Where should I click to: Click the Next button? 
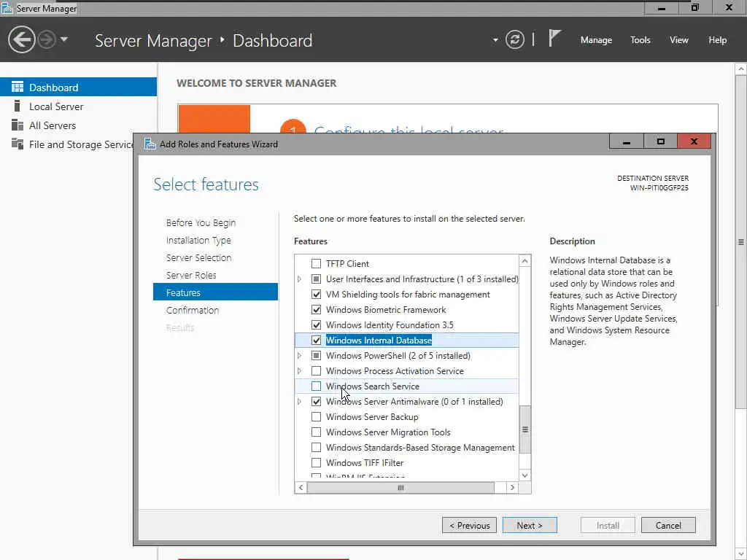tap(530, 525)
